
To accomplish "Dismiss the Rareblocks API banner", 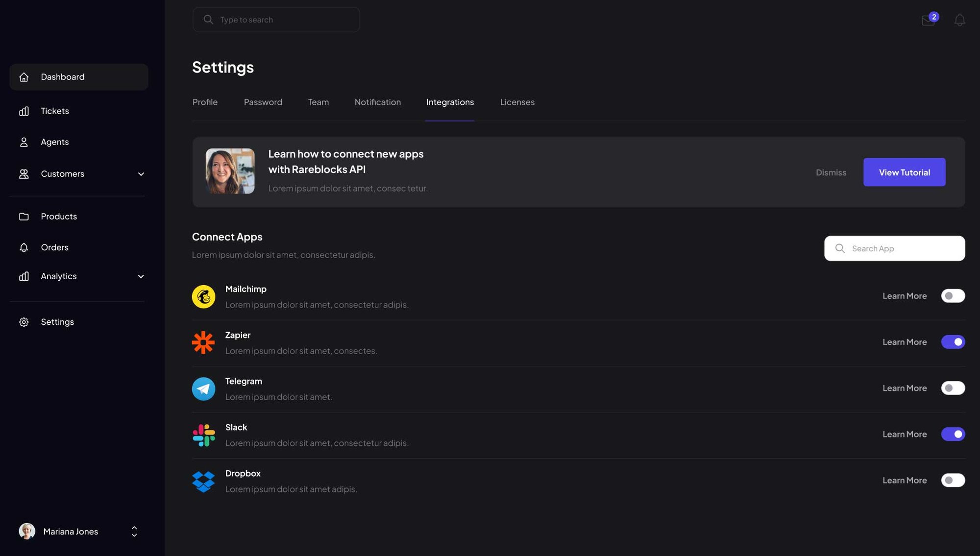I will (831, 172).
